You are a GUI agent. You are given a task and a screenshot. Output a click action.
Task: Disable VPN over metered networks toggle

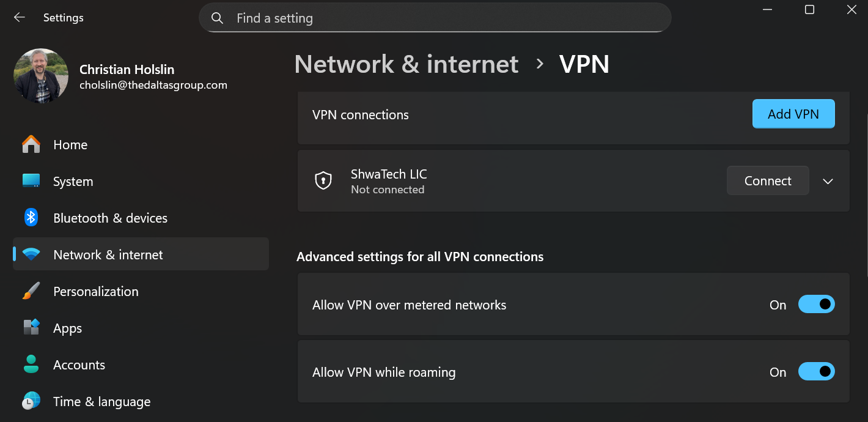[x=816, y=305]
